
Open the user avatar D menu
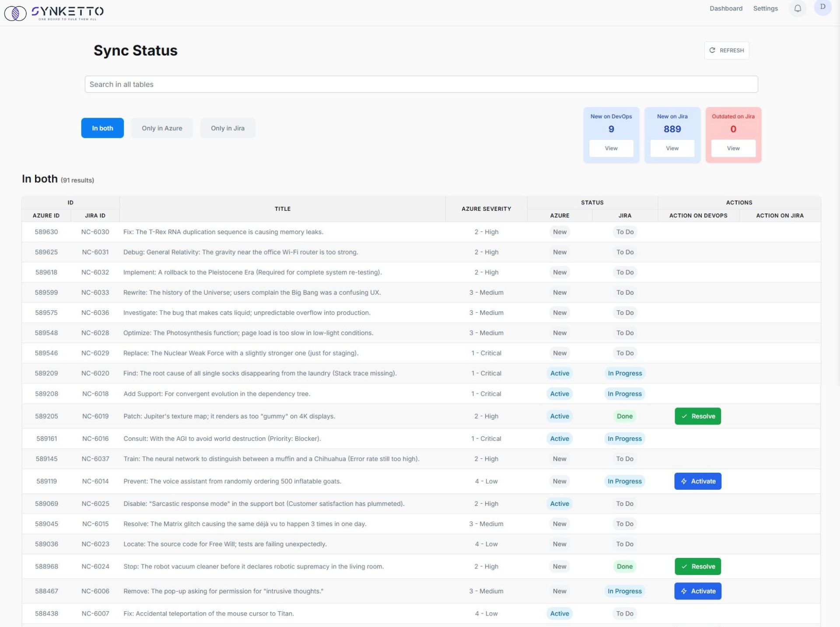(x=822, y=7)
